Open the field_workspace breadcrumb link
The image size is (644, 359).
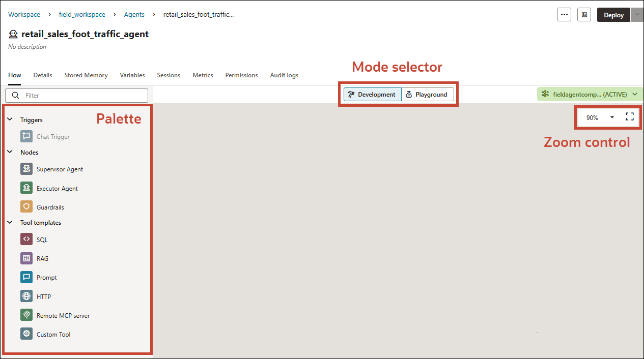coord(82,15)
